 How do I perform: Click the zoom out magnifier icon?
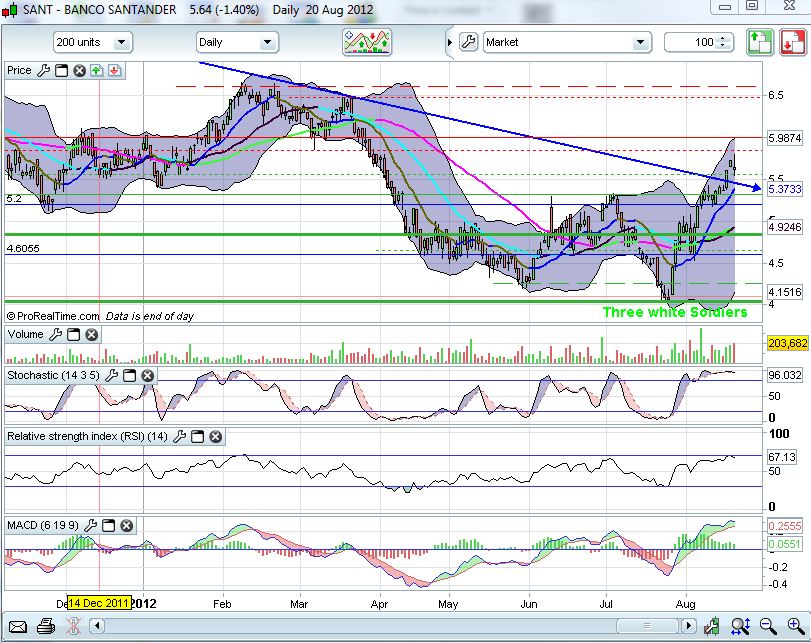(768, 626)
